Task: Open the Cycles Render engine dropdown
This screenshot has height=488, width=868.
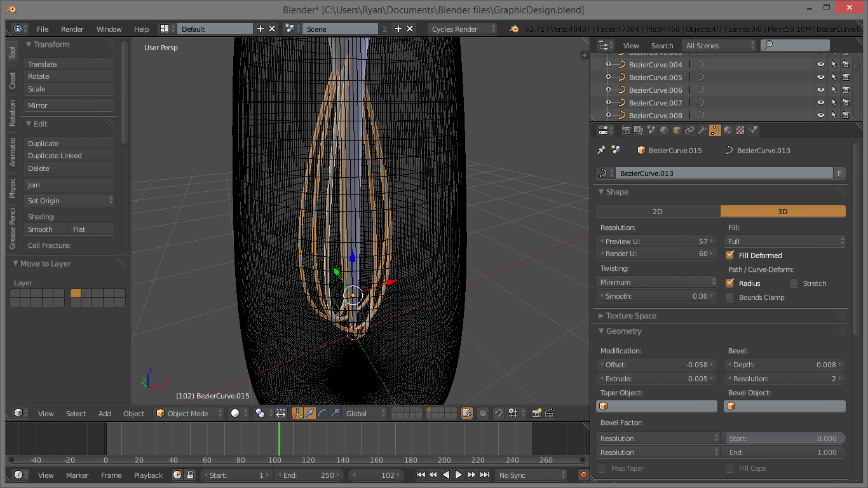Action: 463,29
